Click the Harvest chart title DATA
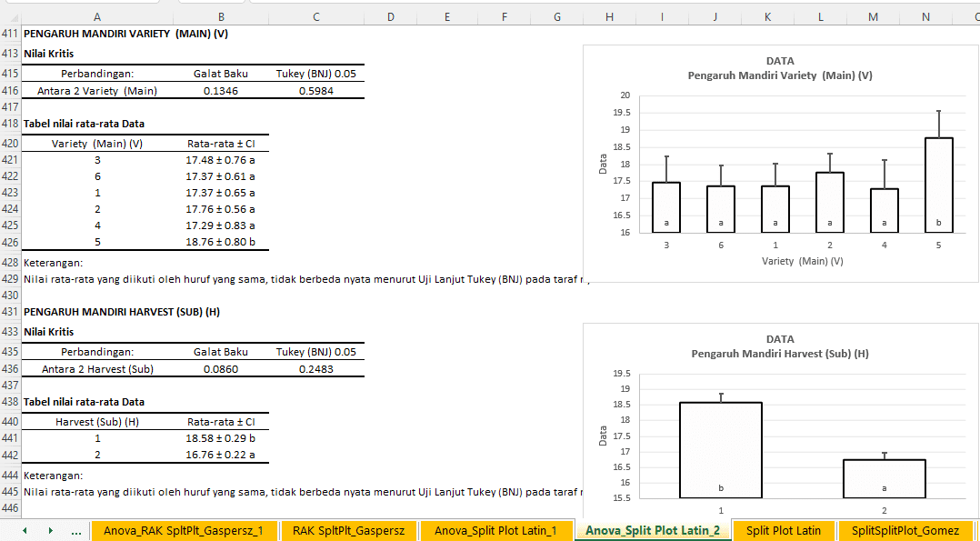 point(779,338)
